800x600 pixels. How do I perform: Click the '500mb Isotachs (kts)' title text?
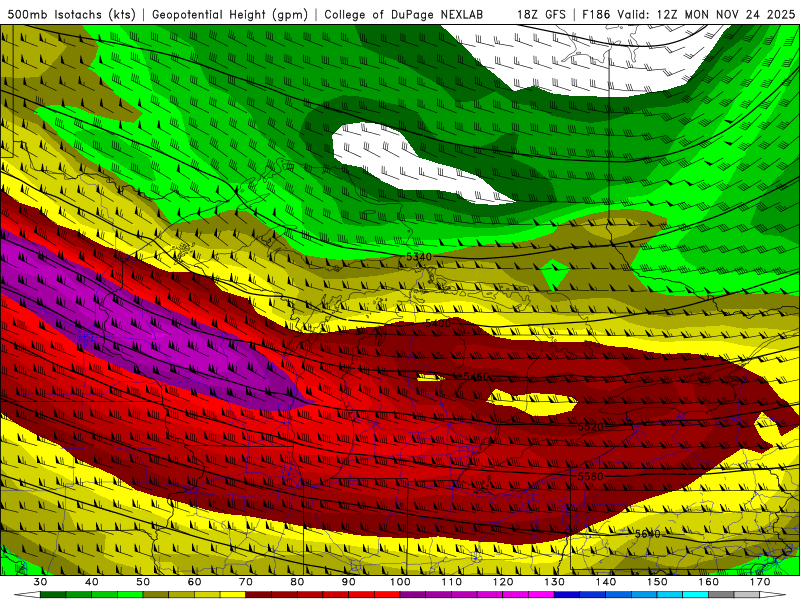tap(72, 15)
